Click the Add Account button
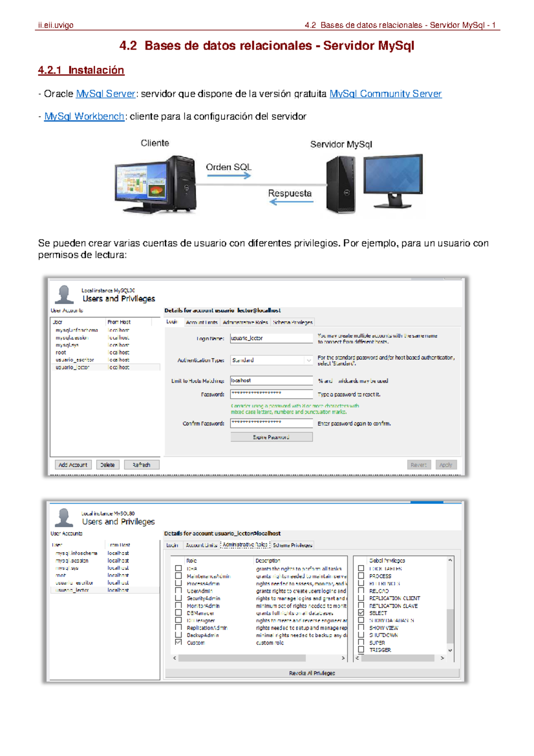Screen dimensions: 534x756 pos(73,465)
